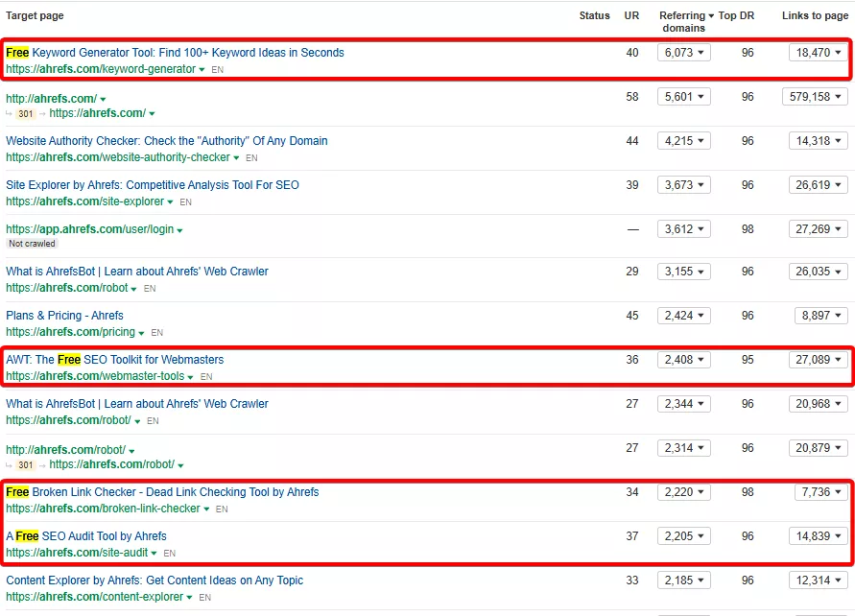Open links to page dropdown showing 14,318

(818, 141)
